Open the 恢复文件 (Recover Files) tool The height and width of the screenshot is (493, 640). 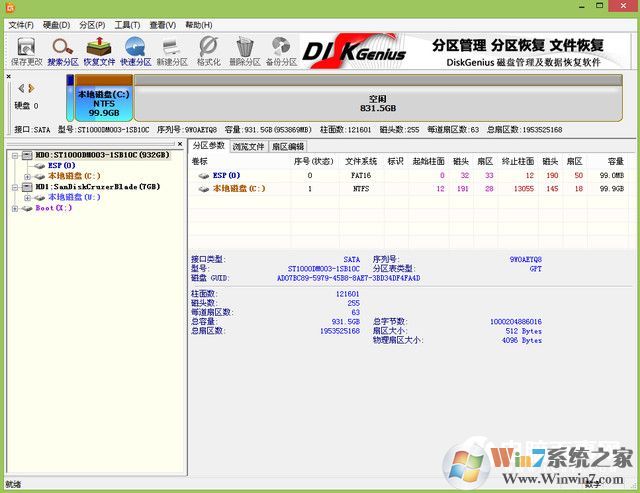pos(98,51)
